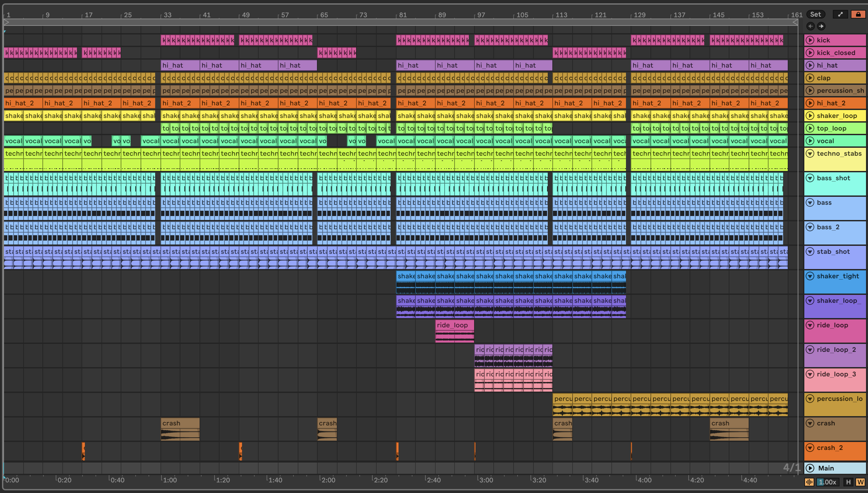Image resolution: width=868 pixels, height=493 pixels.
Task: Jump to the previous locator arrow
Action: [810, 26]
